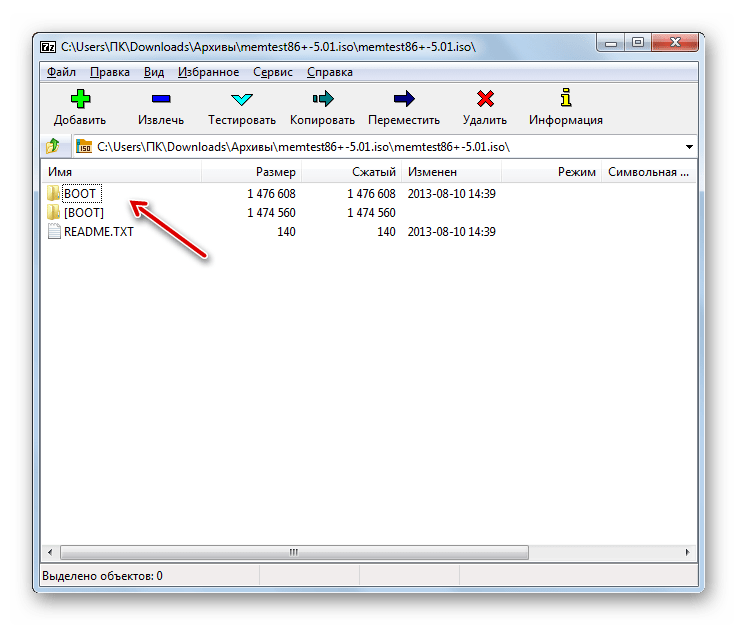The height and width of the screenshot is (626, 738).
Task: Click README.TXT size value 140
Action: tap(286, 232)
